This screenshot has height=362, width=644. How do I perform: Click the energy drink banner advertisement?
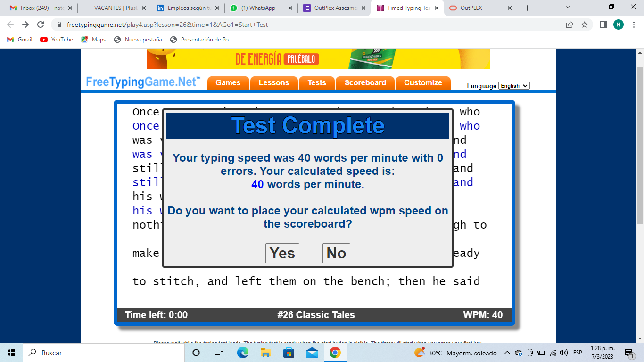318,58
